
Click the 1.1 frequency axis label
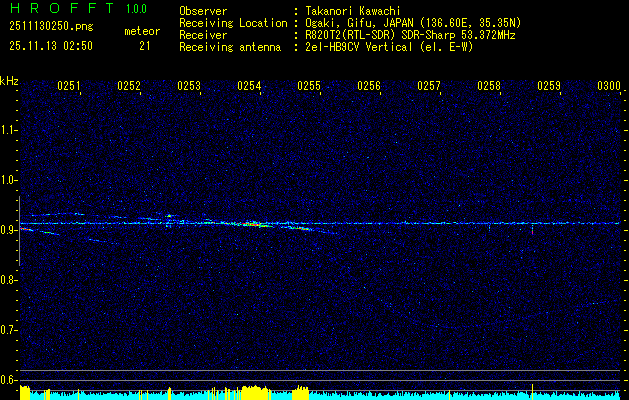tap(9, 130)
